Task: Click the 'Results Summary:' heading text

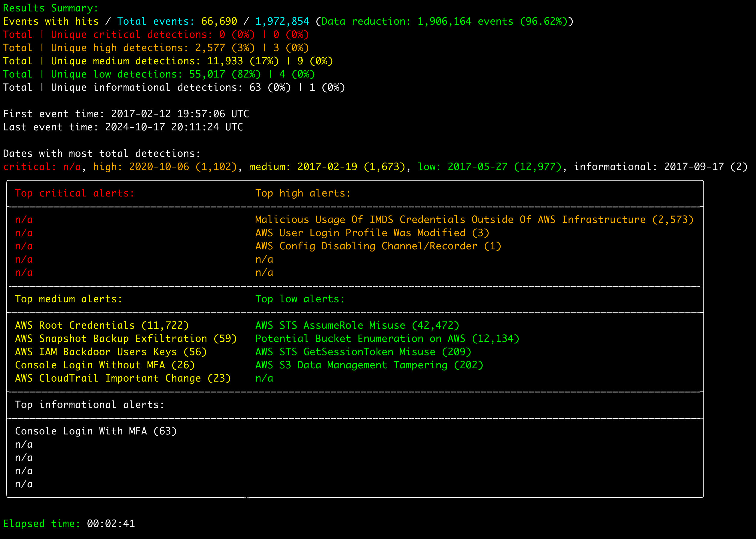Action: [x=50, y=8]
